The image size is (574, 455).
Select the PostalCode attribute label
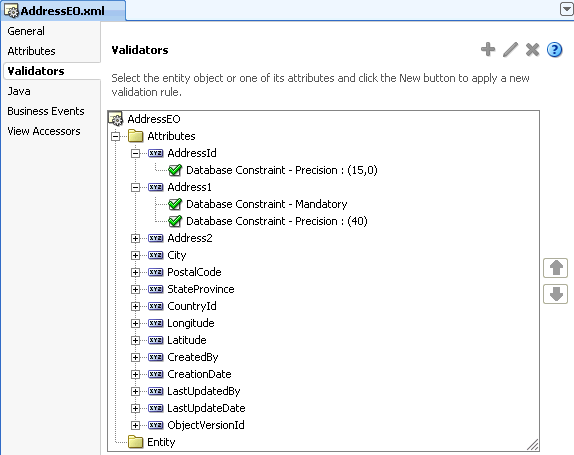[x=194, y=272]
